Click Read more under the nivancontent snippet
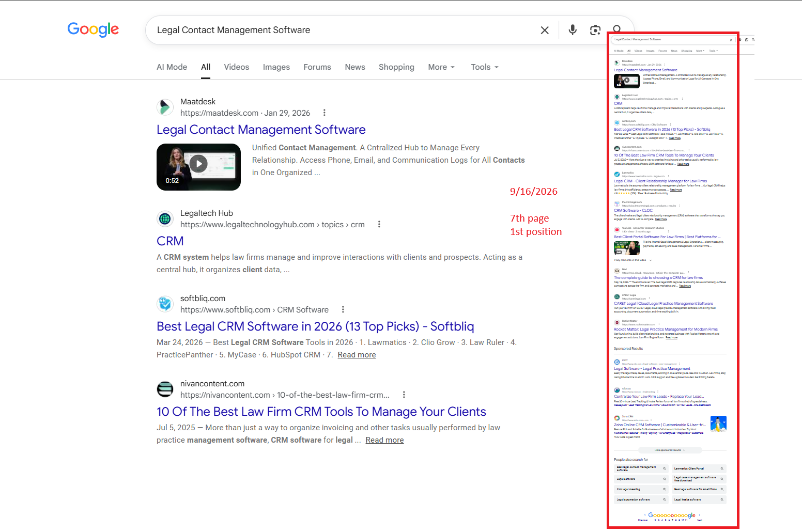 click(x=384, y=440)
